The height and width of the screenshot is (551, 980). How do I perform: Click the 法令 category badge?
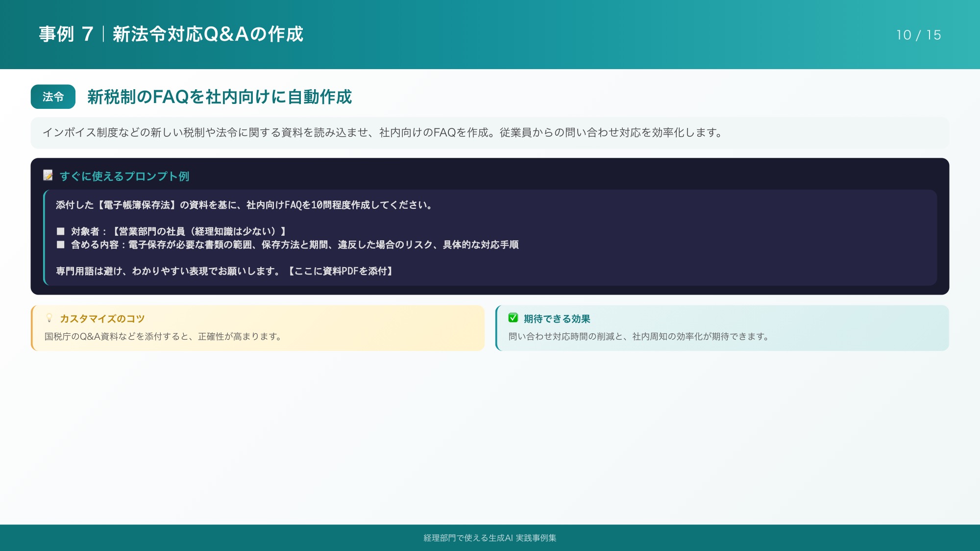coord(53,97)
